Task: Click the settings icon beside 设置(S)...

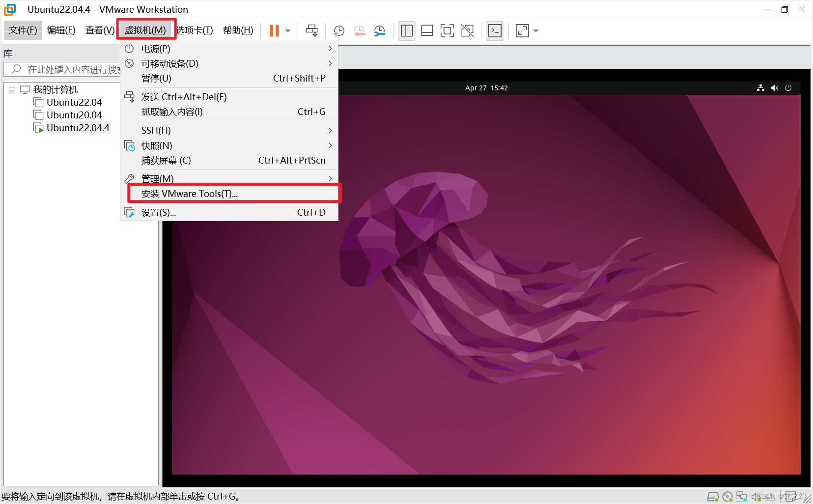Action: 129,212
